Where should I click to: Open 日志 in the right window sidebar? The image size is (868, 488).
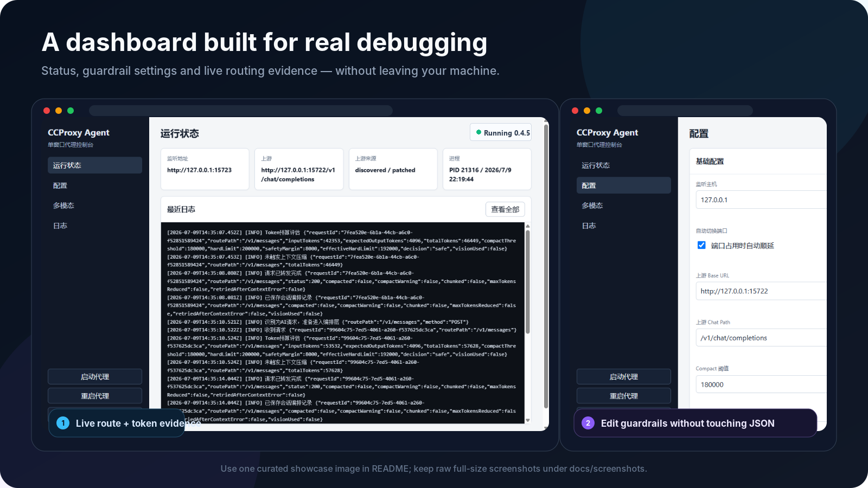click(x=623, y=226)
